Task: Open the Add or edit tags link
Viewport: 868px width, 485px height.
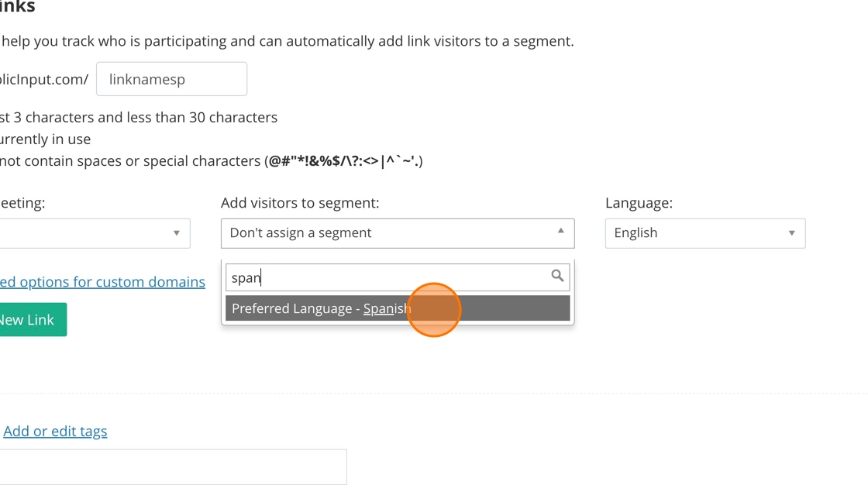Action: [55, 432]
